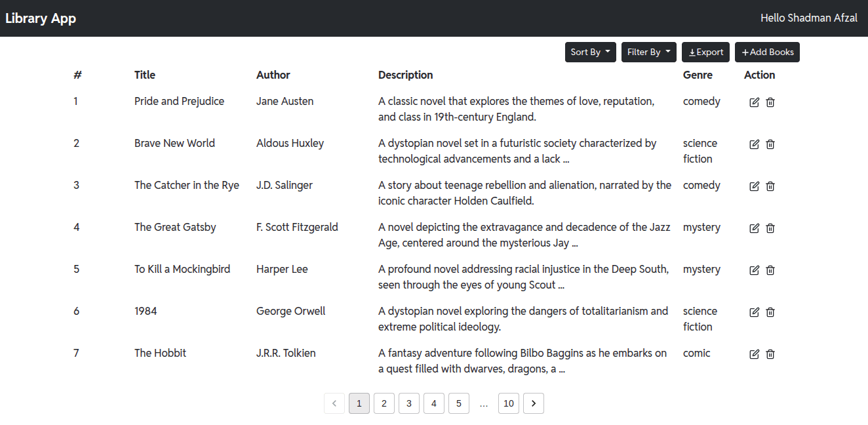Click the description mentioning Holden Caulfield

pos(525,193)
